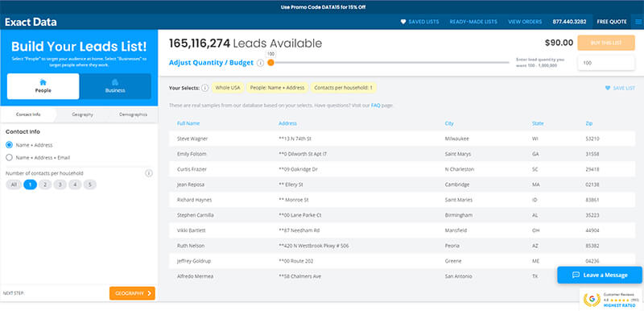Click the Steve Wagner name cell
The height and width of the screenshot is (311, 644).
point(192,139)
